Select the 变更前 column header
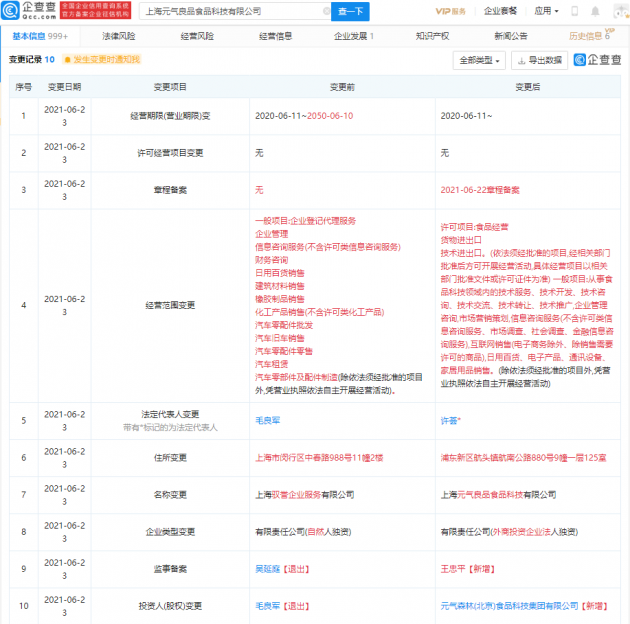This screenshot has height=624, width=630. (342, 87)
